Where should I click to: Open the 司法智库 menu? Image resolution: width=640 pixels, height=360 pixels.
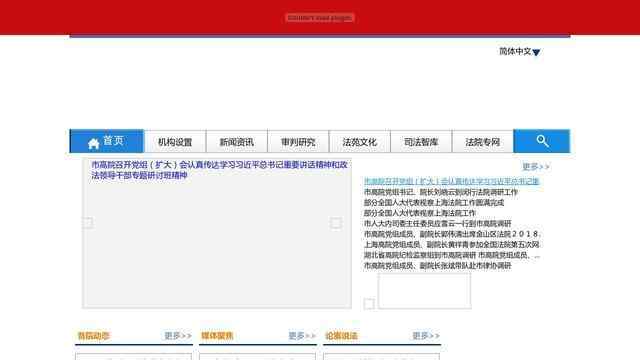click(x=421, y=142)
